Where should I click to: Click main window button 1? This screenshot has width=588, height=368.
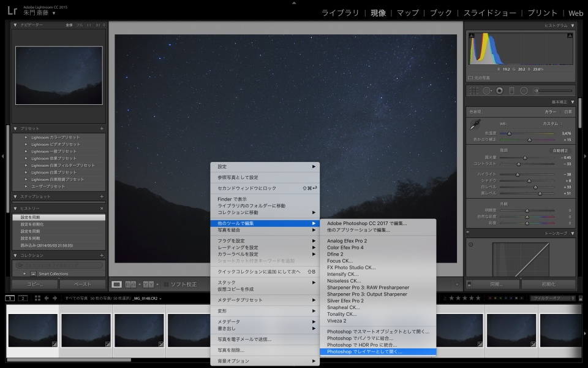[10, 298]
